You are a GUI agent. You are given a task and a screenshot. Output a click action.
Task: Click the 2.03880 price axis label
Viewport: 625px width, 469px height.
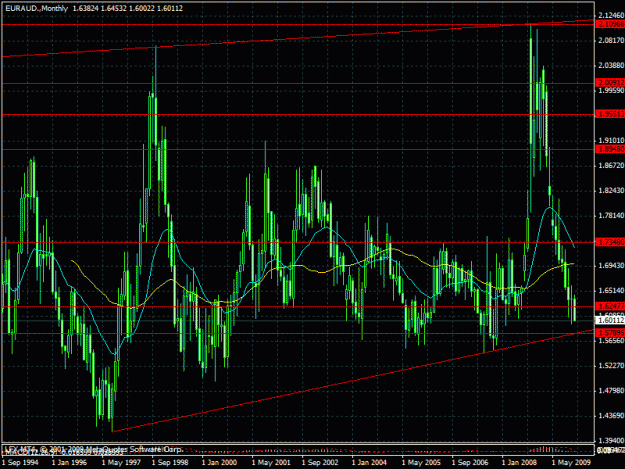tap(611, 65)
